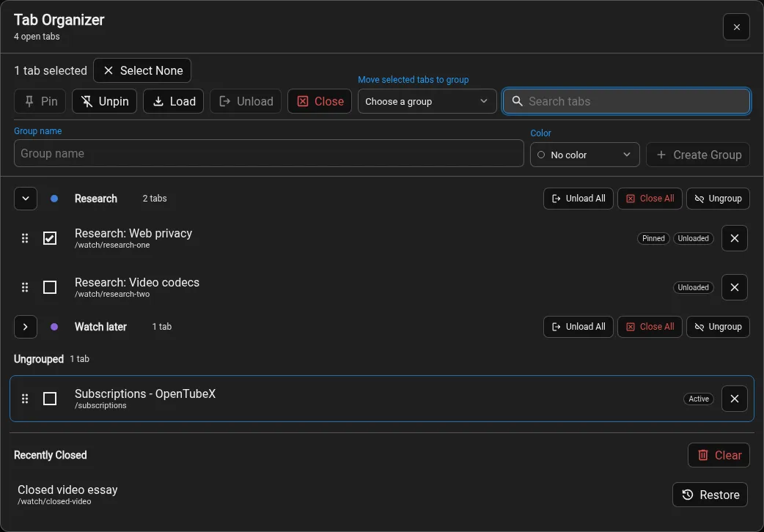The width and height of the screenshot is (764, 532).
Task: Close the Research: Web privacy tab
Action: coord(735,238)
